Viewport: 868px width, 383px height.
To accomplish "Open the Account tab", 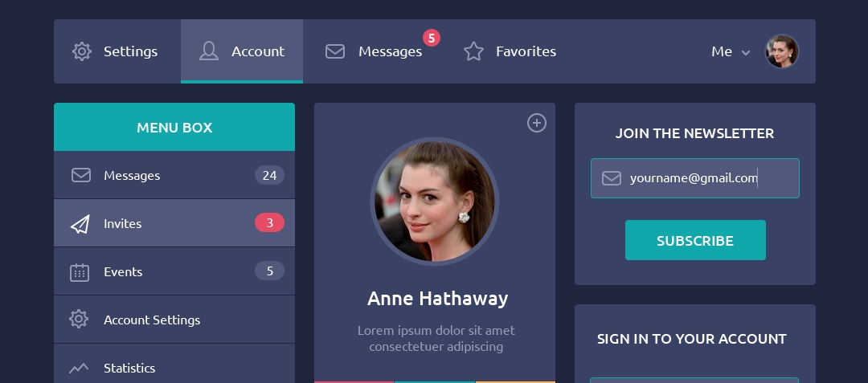I will tap(242, 51).
